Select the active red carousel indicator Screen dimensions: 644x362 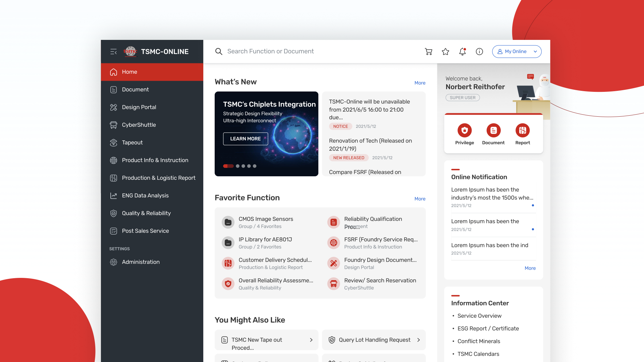point(228,166)
